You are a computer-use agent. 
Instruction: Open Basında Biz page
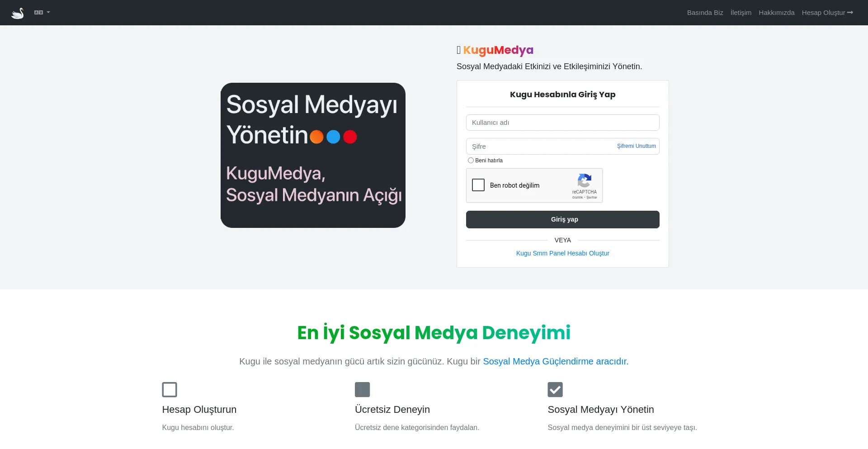click(x=705, y=13)
